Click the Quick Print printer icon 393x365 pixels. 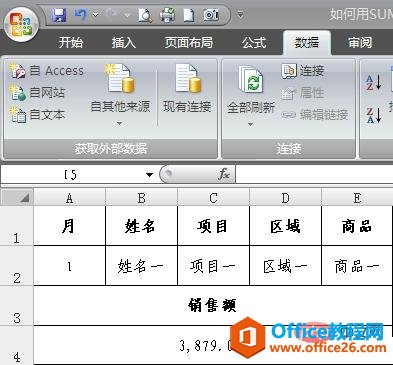coord(167,15)
